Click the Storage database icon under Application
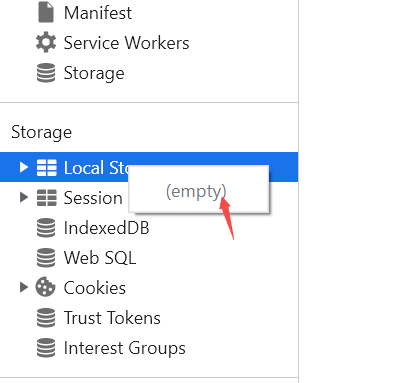This screenshot has width=413, height=383. tap(46, 73)
